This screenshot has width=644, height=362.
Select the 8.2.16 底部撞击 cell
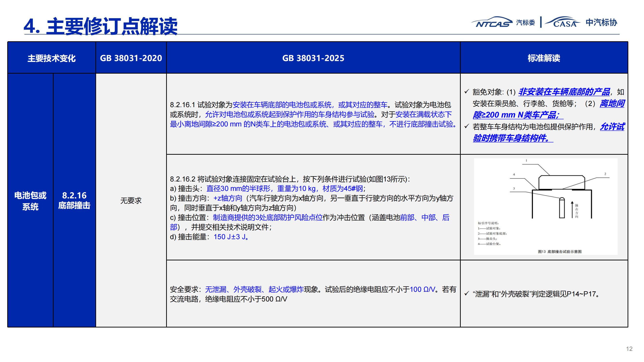[74, 200]
